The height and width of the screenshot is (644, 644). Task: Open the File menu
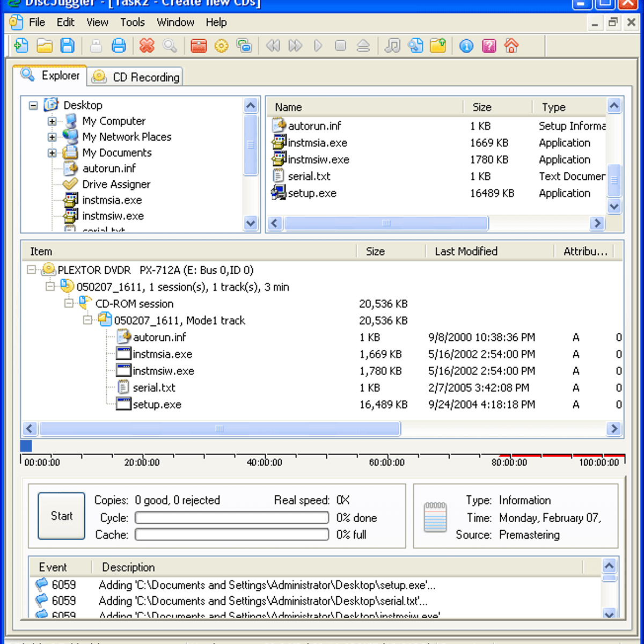pyautogui.click(x=37, y=23)
